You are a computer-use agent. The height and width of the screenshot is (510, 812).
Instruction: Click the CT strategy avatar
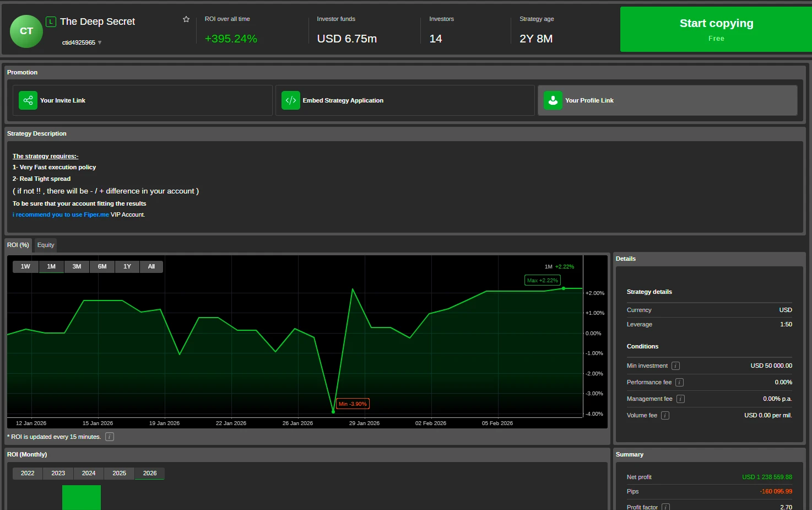click(26, 31)
